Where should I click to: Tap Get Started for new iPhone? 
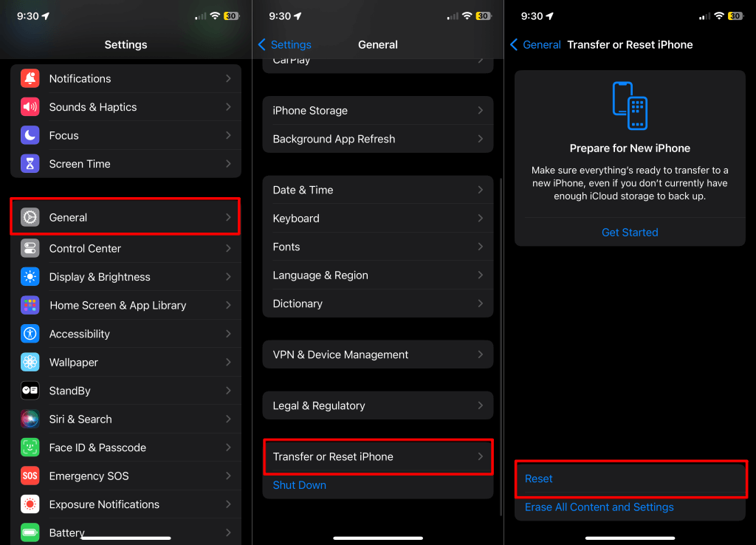630,233
